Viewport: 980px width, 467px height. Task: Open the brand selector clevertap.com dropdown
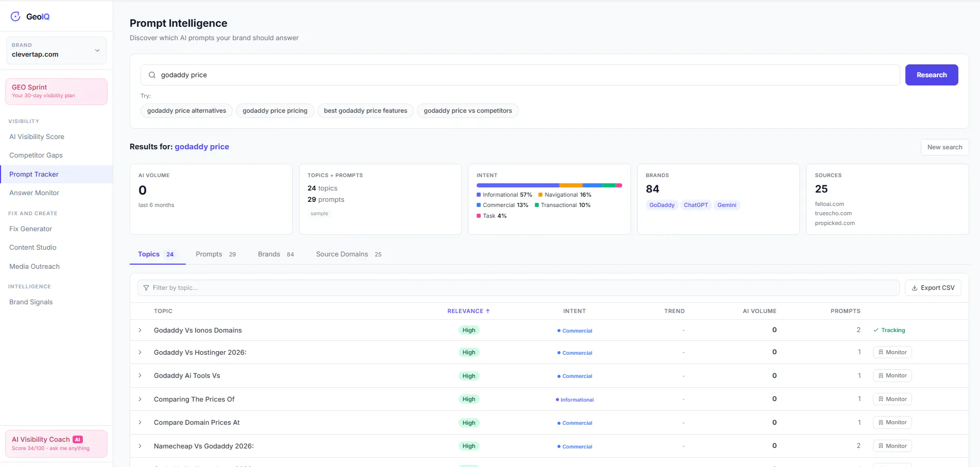pyautogui.click(x=56, y=50)
